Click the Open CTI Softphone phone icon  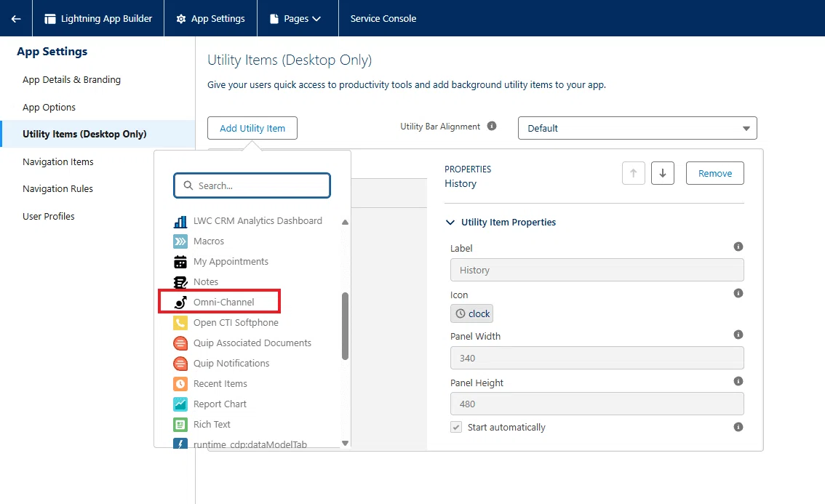click(180, 323)
